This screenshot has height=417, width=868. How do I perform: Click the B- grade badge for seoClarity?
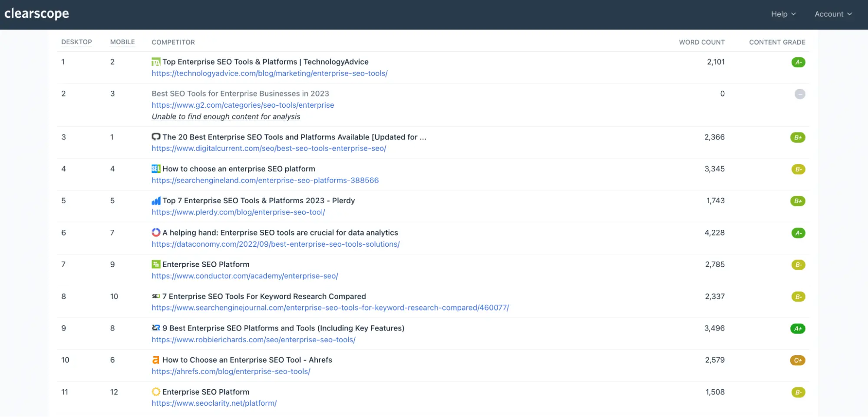pyautogui.click(x=798, y=393)
